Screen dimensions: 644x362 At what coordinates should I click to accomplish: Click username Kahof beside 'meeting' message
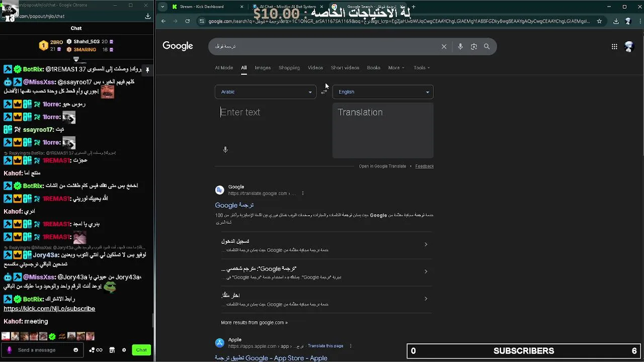tap(13, 321)
